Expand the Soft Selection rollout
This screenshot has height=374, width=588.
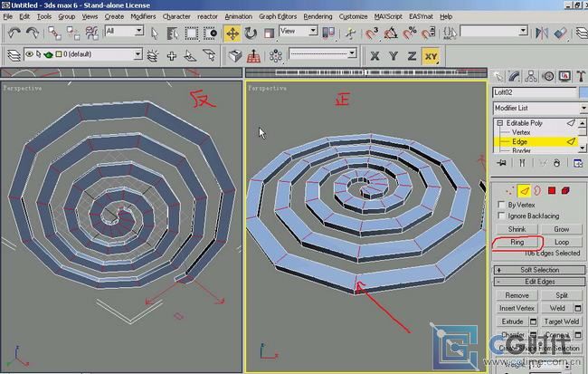click(539, 270)
